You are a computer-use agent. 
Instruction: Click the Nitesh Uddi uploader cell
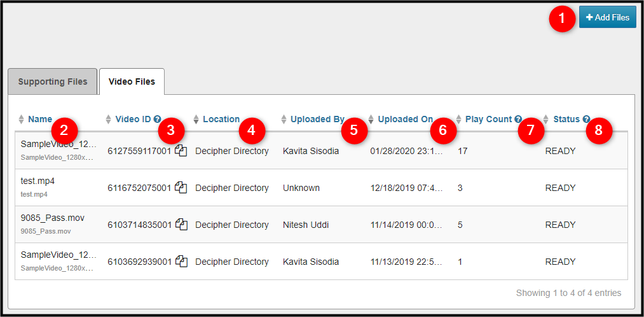point(306,225)
